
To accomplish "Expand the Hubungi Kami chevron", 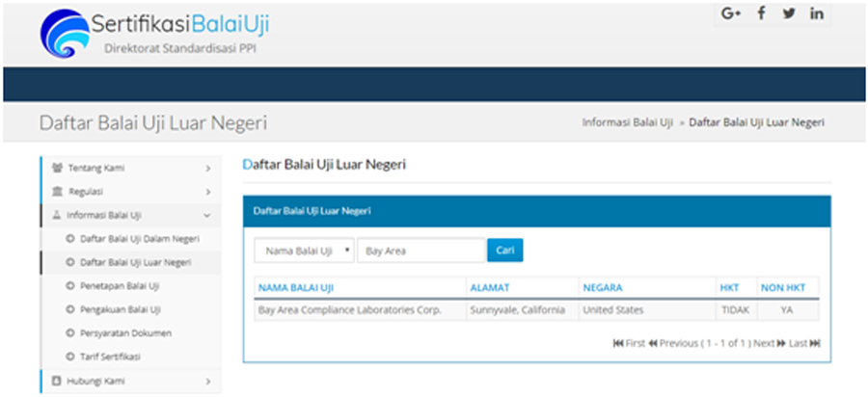I will [x=207, y=381].
